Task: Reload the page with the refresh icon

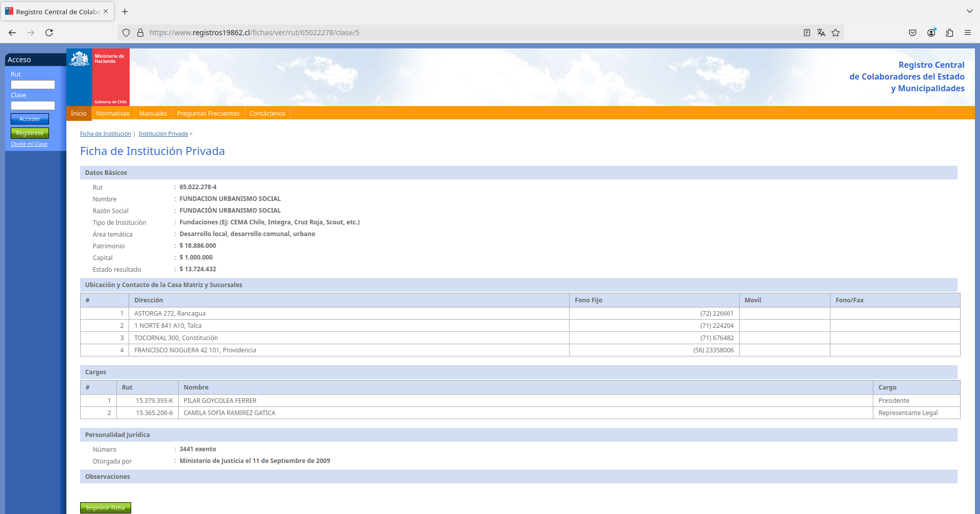Action: click(x=49, y=33)
